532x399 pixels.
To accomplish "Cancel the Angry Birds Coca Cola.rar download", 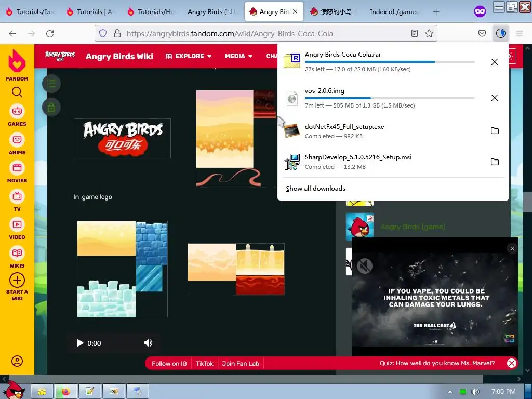I will click(495, 62).
